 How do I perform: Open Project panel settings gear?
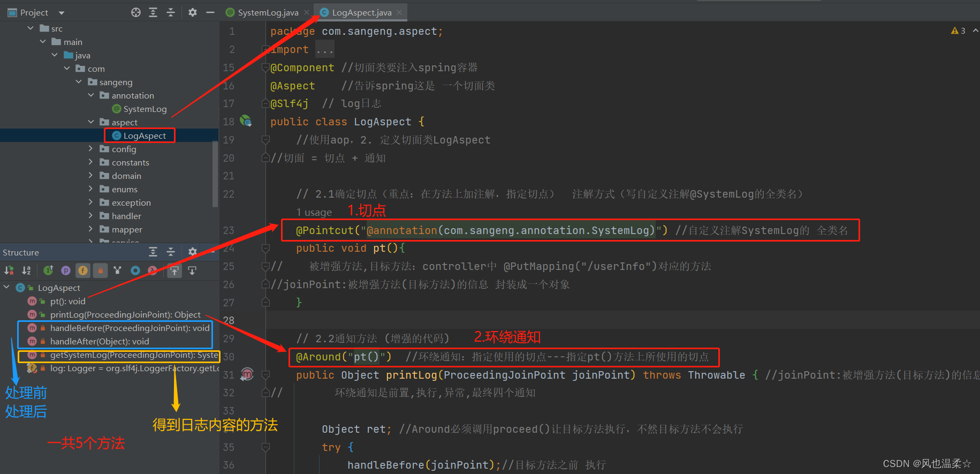point(193,12)
